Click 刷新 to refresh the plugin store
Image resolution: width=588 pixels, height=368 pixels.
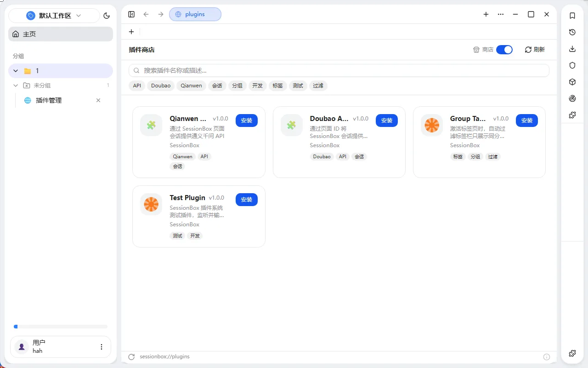535,50
